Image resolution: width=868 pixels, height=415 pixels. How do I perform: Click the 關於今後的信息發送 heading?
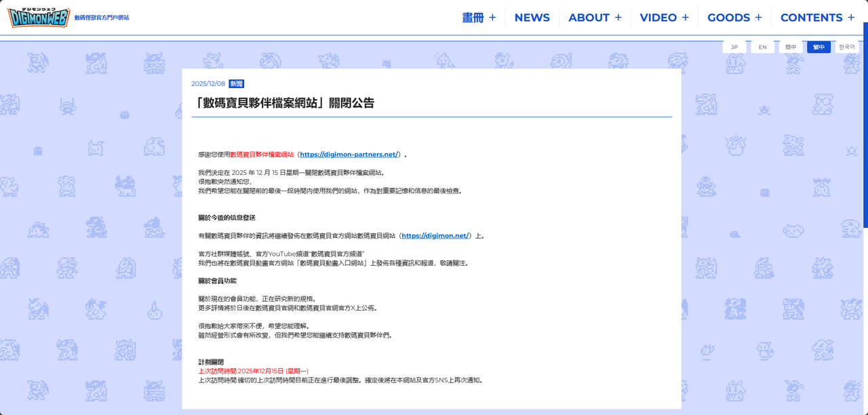click(226, 218)
